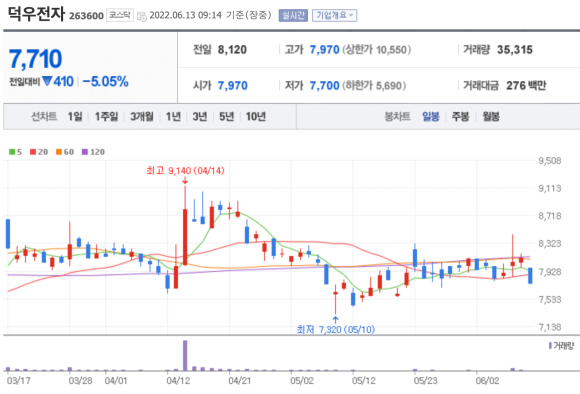
Task: Click the 거래대금 276 백만 value
Action: [526, 86]
